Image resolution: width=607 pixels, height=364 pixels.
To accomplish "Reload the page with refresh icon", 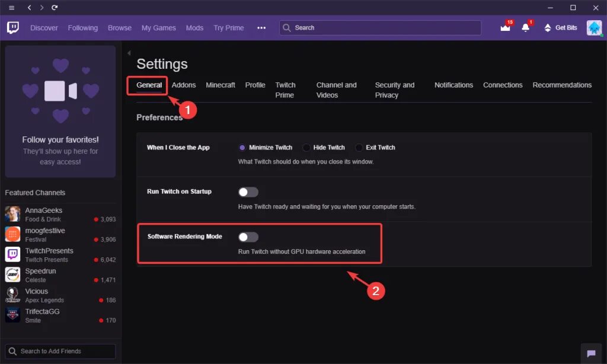I will 55,7.
